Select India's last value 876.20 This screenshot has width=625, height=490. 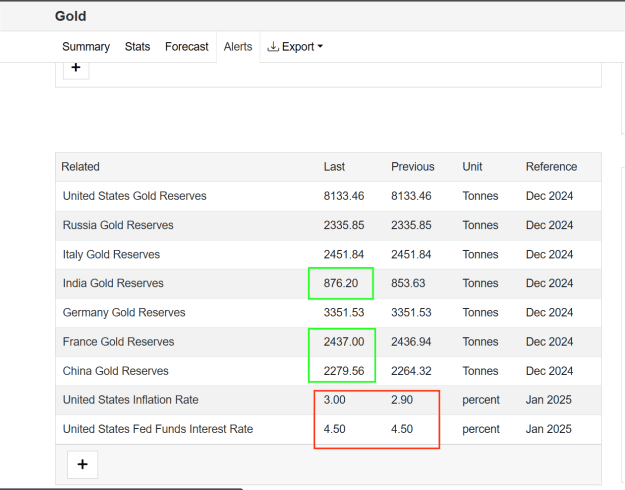click(341, 283)
